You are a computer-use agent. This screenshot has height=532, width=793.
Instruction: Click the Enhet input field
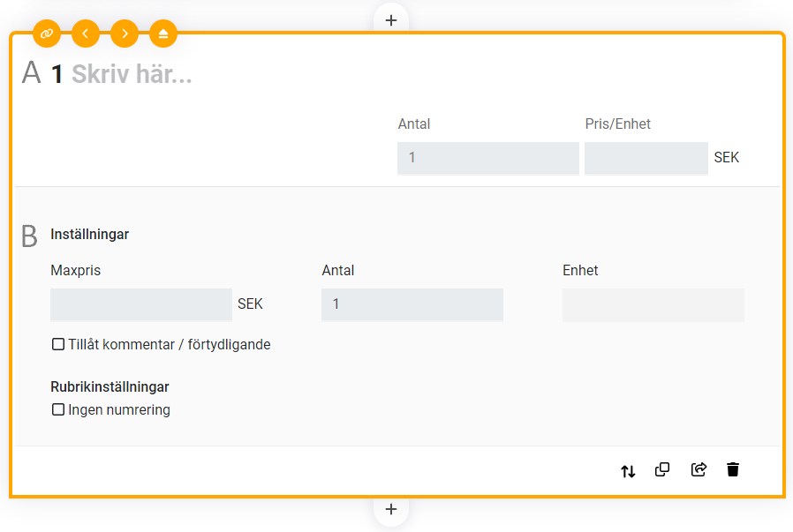(x=653, y=304)
